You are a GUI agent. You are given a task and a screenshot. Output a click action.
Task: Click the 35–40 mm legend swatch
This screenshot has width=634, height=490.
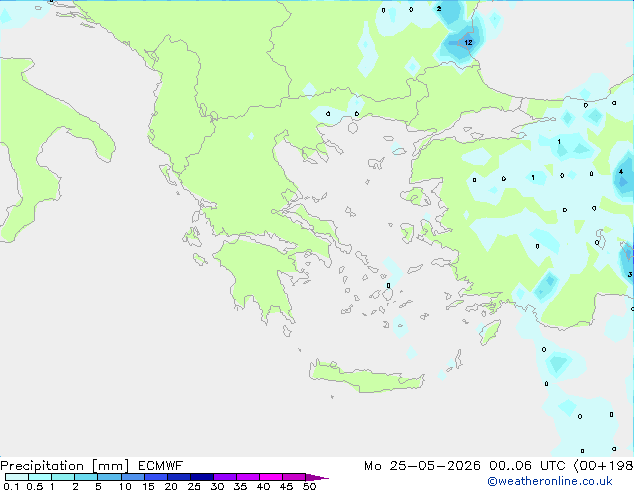coord(247,477)
